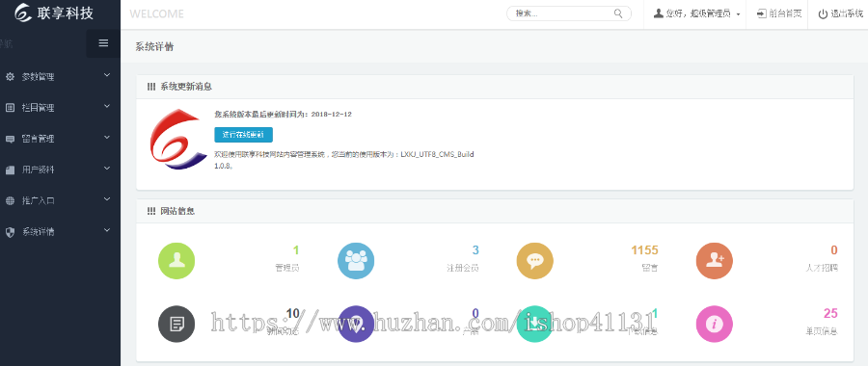
Task: Focus the 搜索 search input field
Action: pos(569,13)
